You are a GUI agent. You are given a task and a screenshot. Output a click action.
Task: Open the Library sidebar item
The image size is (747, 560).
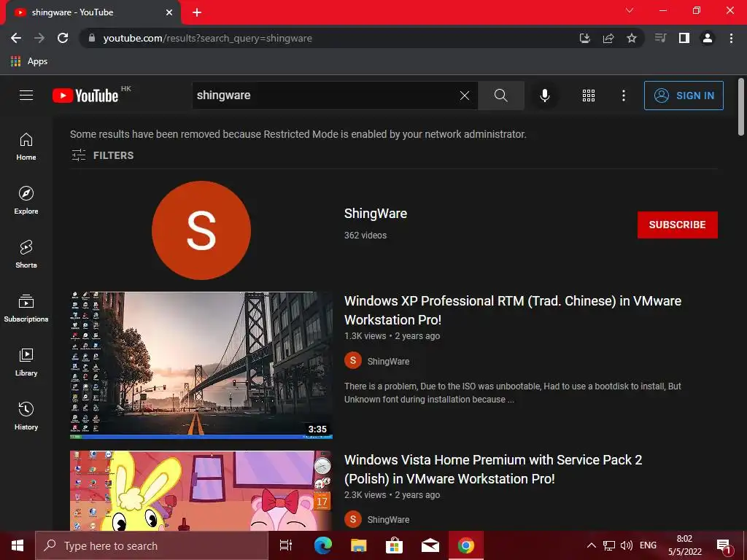click(26, 362)
